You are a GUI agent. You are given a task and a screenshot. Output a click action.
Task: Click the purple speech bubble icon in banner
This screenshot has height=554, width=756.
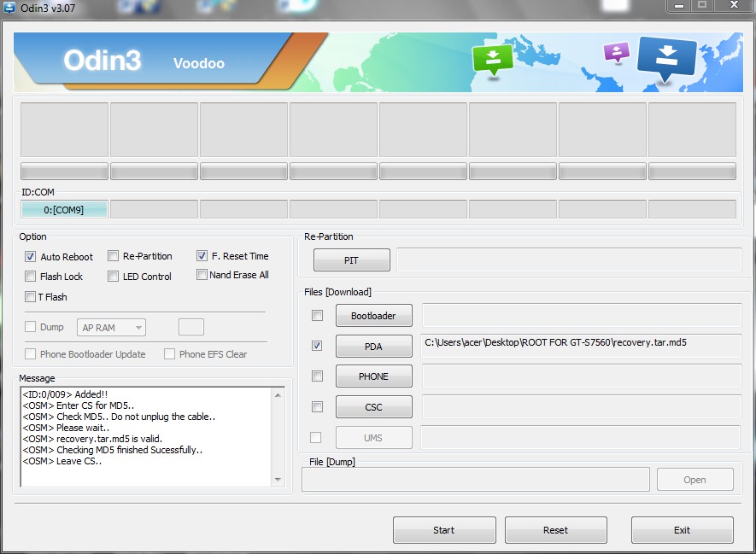pos(616,52)
